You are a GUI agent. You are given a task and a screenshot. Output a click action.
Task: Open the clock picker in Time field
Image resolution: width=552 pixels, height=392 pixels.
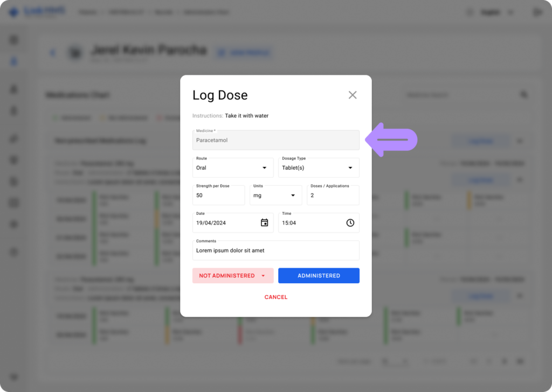click(x=350, y=223)
